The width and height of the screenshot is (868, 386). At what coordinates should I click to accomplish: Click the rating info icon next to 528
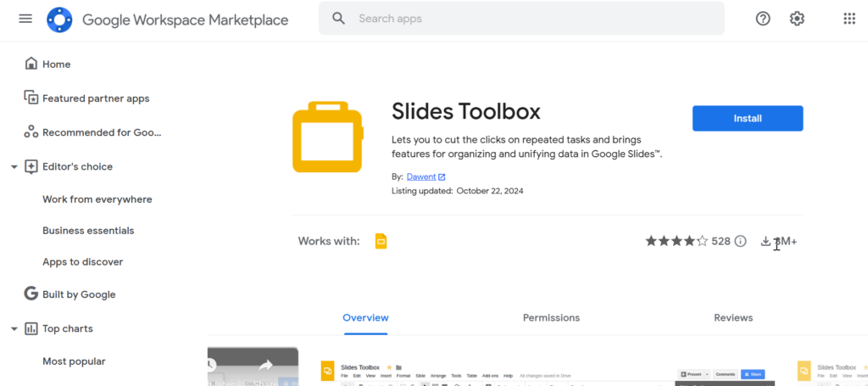coord(741,242)
